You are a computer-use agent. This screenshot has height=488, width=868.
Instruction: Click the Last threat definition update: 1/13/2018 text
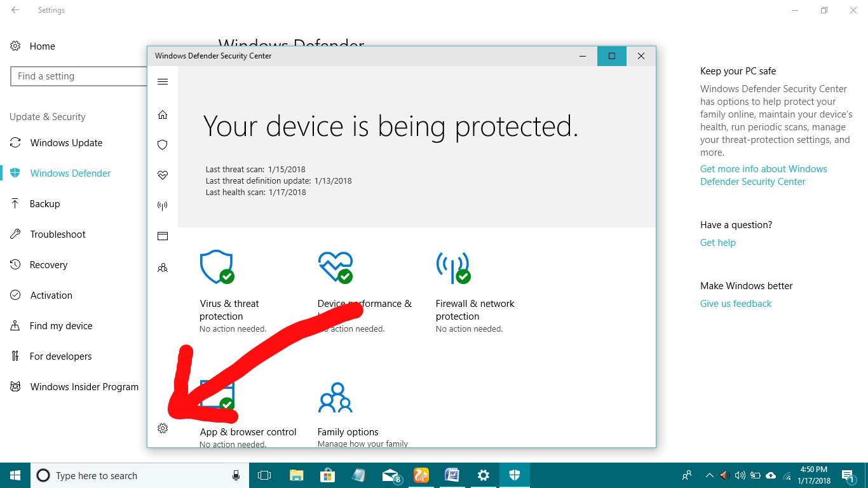(278, 181)
